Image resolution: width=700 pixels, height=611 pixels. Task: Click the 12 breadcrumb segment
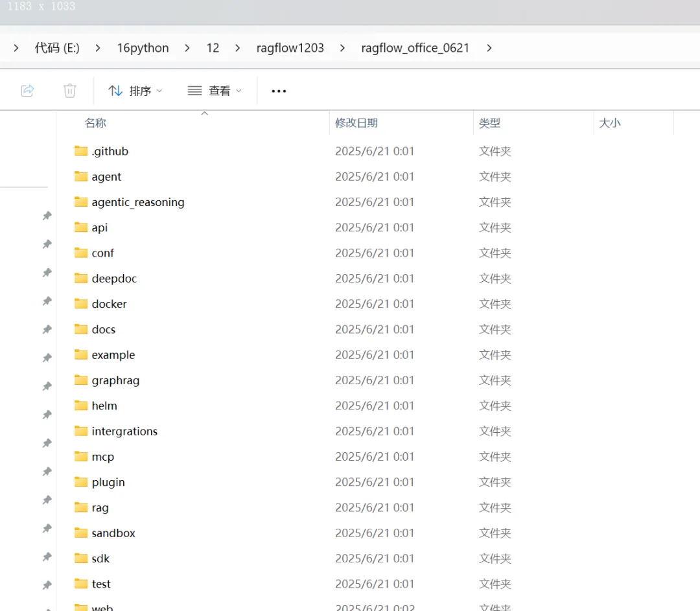click(213, 48)
